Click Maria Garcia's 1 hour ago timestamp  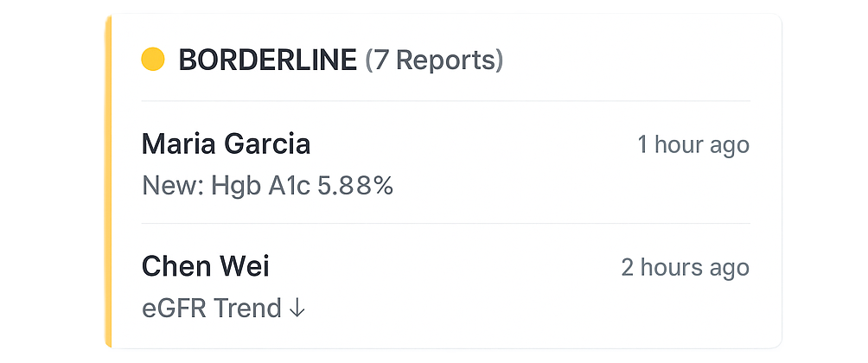coord(693,144)
